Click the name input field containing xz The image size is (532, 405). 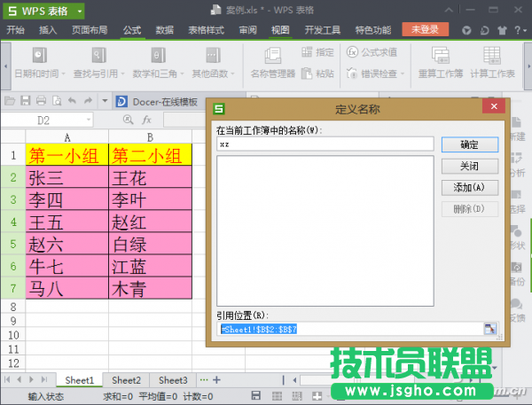pos(325,144)
